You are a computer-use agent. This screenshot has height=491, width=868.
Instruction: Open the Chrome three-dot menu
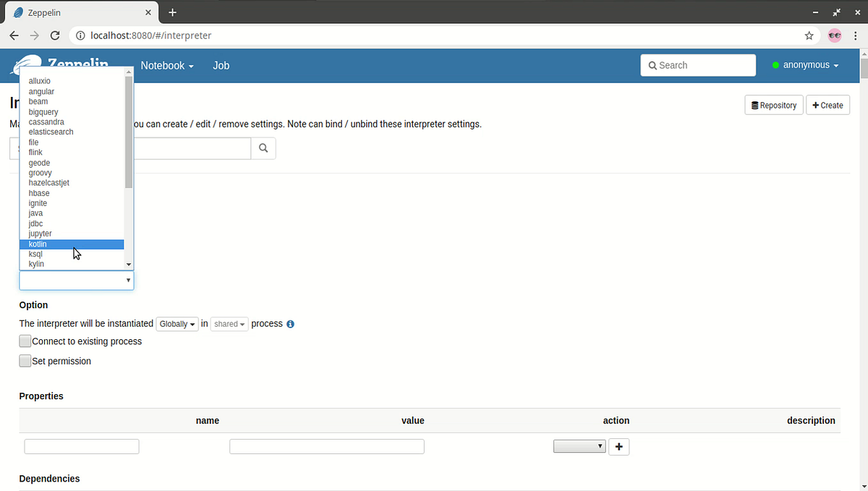856,35
